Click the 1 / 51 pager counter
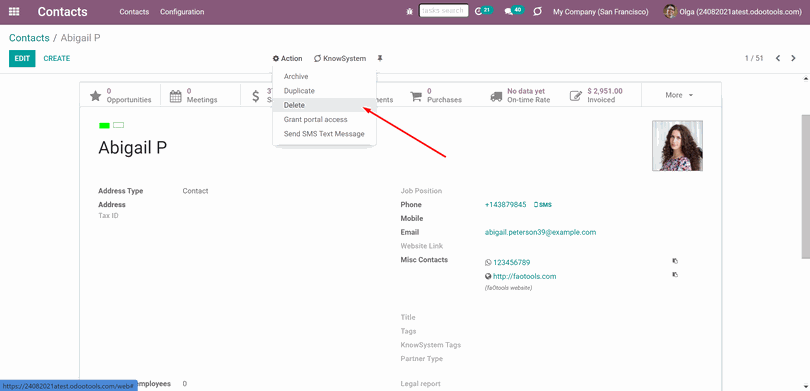Viewport: 810px width, 391px height. 754,58
